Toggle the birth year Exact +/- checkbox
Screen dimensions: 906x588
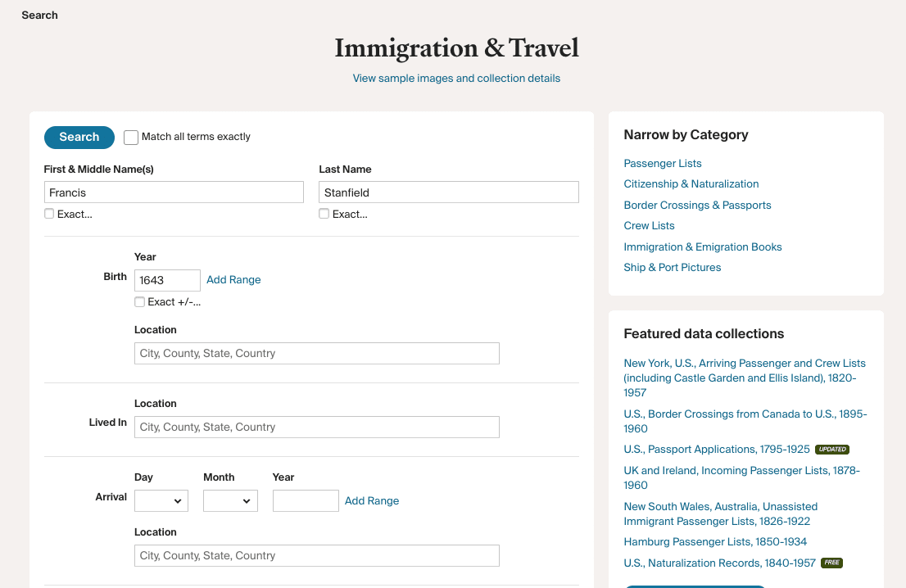click(x=139, y=301)
